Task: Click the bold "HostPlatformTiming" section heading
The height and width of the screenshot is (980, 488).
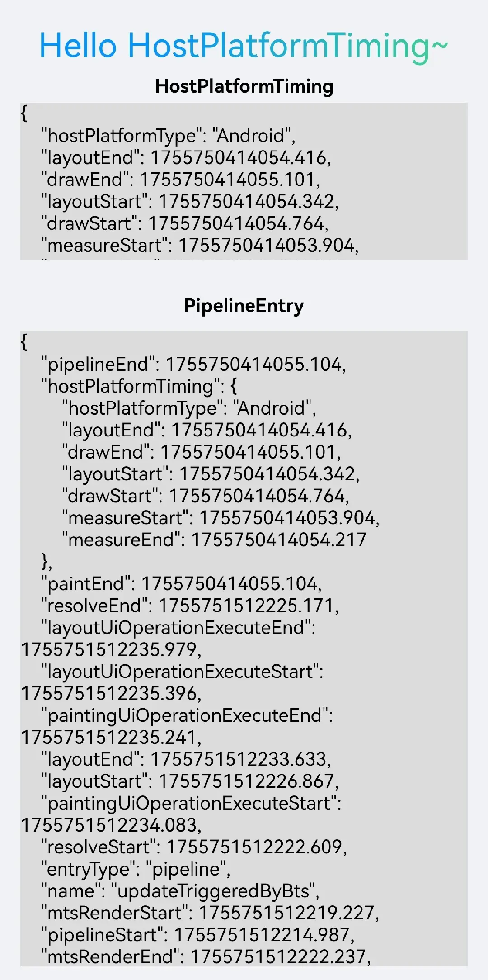Action: pos(244,86)
